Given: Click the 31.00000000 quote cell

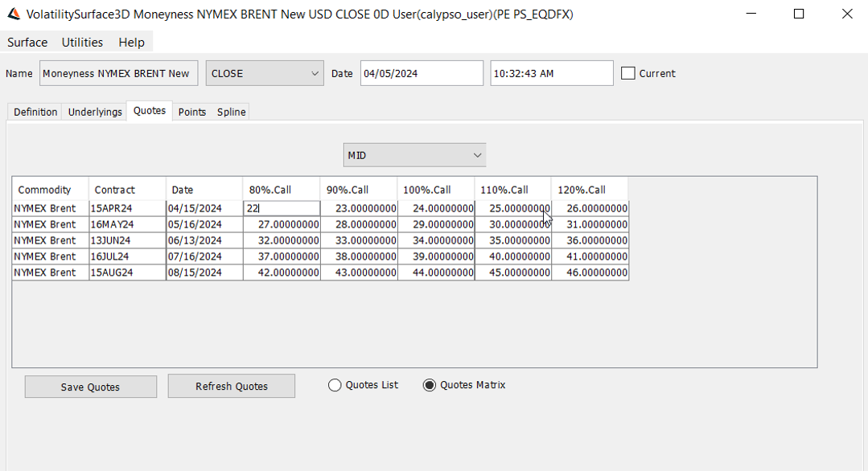Looking at the screenshot, I should [x=590, y=224].
